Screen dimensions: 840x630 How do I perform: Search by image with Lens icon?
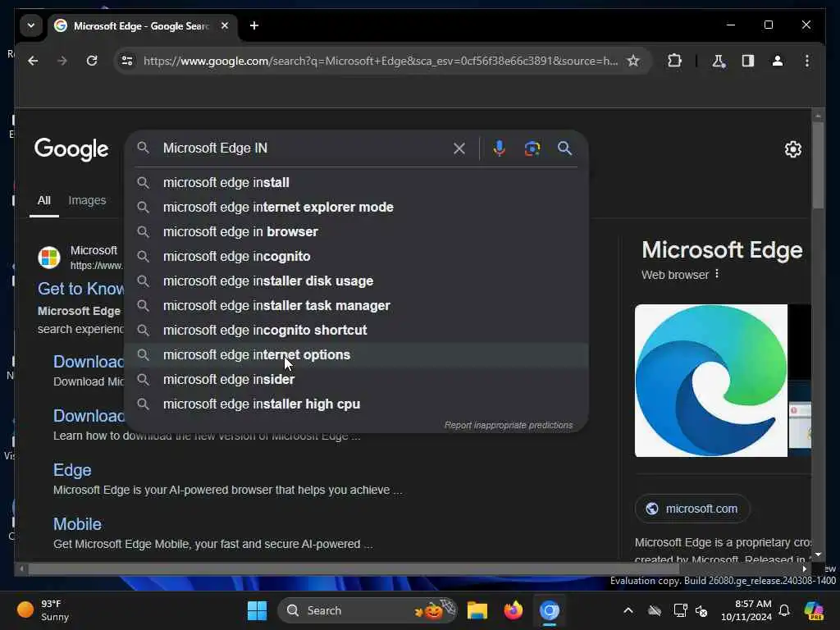[532, 148]
